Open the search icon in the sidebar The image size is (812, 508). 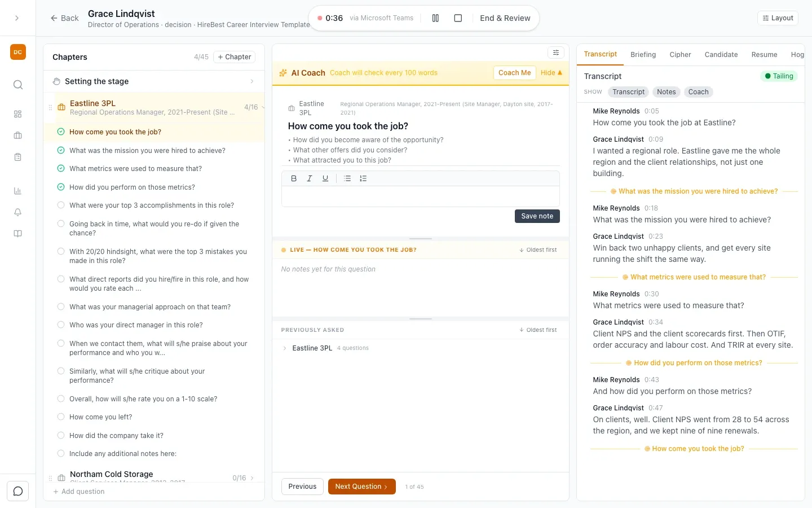(18, 85)
